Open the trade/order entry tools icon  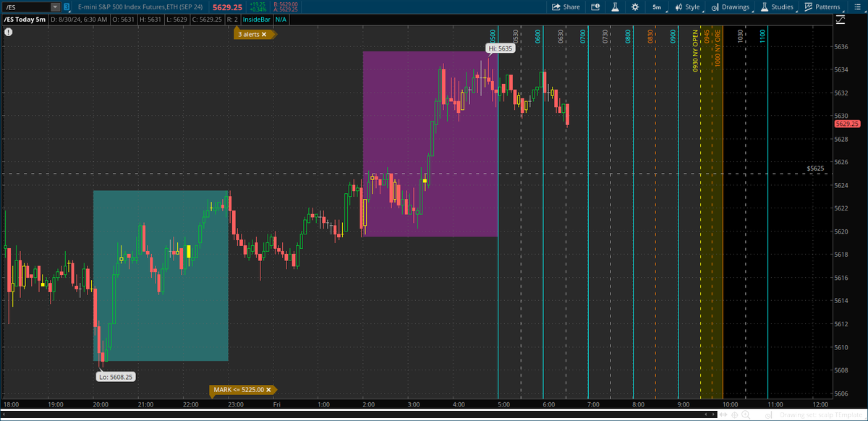click(x=595, y=7)
